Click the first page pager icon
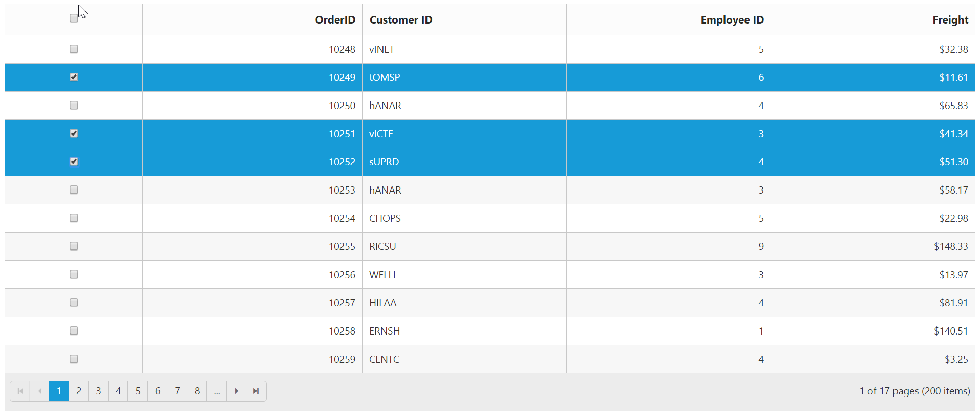 [x=20, y=391]
